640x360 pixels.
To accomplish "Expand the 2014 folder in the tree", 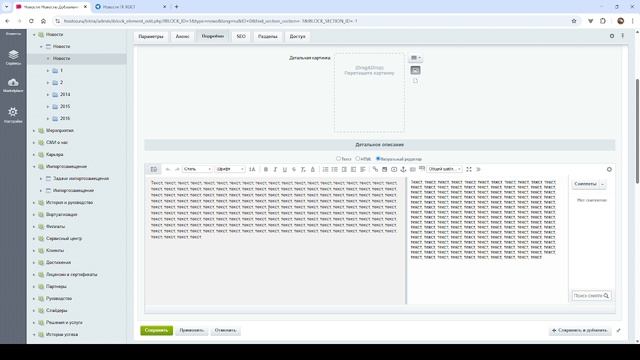I will pyautogui.click(x=48, y=95).
